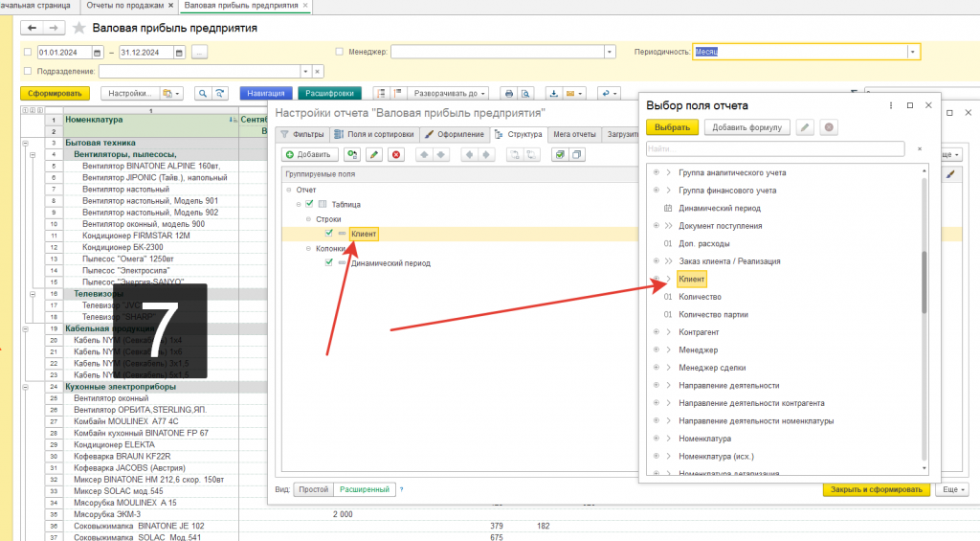Open calendar for end date 31.12.2024
The width and height of the screenshot is (980, 541).
[179, 53]
